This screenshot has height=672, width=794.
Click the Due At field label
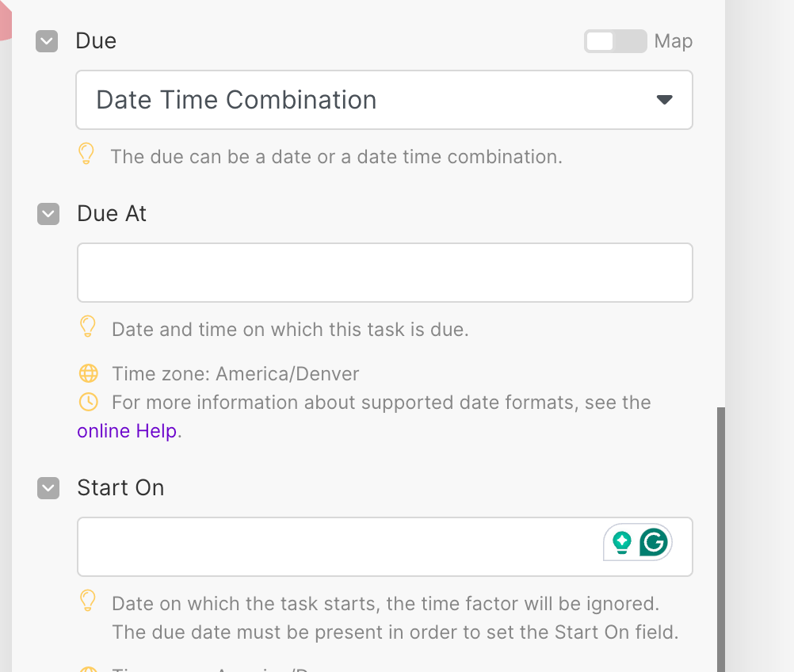[112, 213]
